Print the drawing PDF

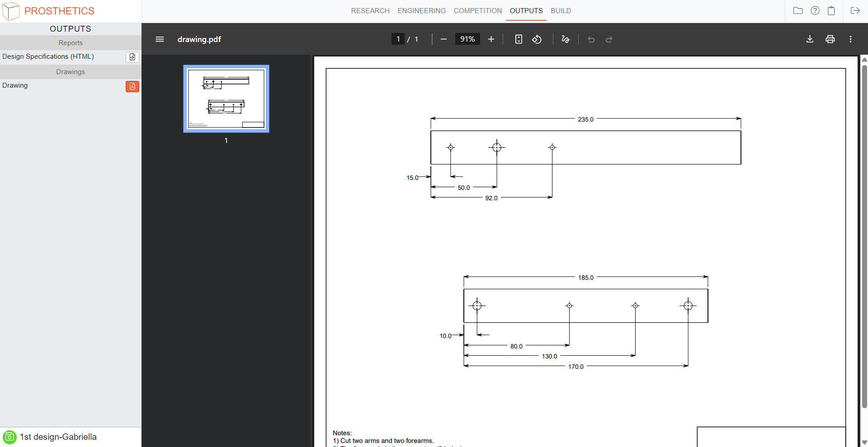[830, 39]
